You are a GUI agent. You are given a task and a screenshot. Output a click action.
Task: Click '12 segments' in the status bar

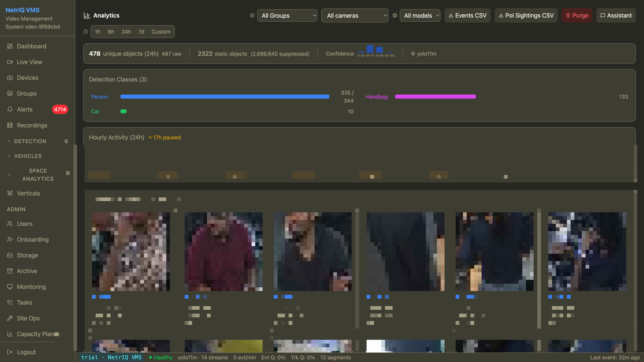point(336,358)
